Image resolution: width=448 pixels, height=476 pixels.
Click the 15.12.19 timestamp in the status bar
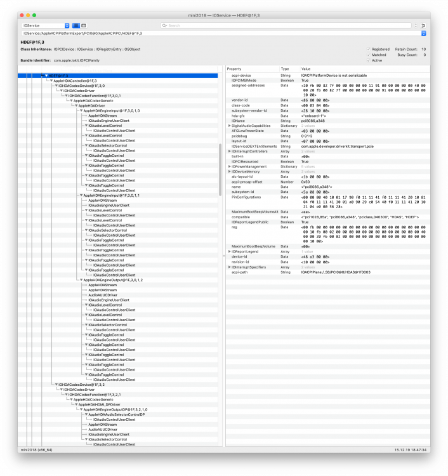click(x=410, y=450)
